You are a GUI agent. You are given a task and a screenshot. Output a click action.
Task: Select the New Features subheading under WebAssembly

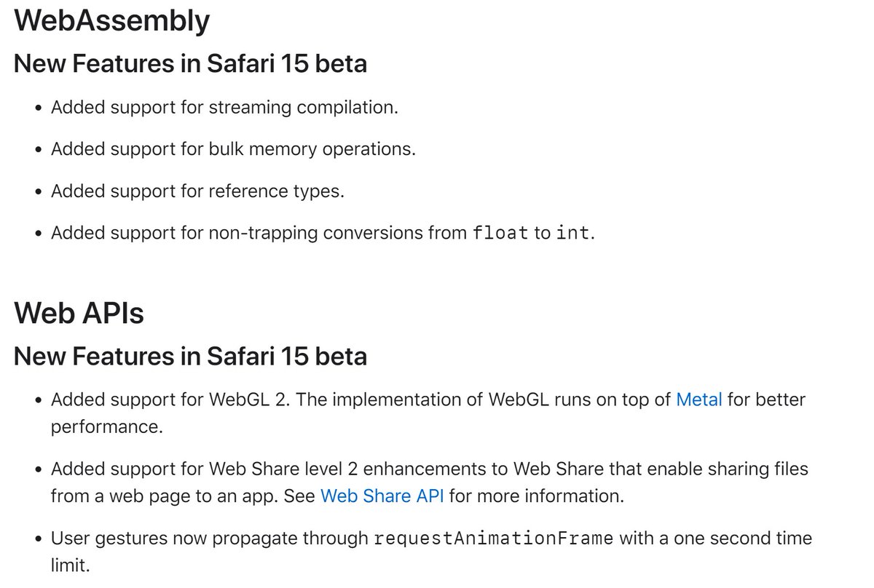tap(190, 64)
